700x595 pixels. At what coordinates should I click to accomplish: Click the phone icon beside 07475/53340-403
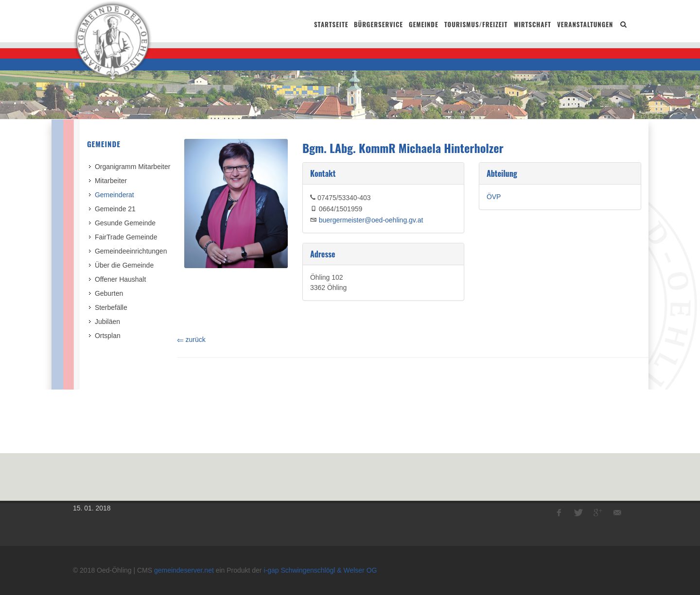click(313, 197)
